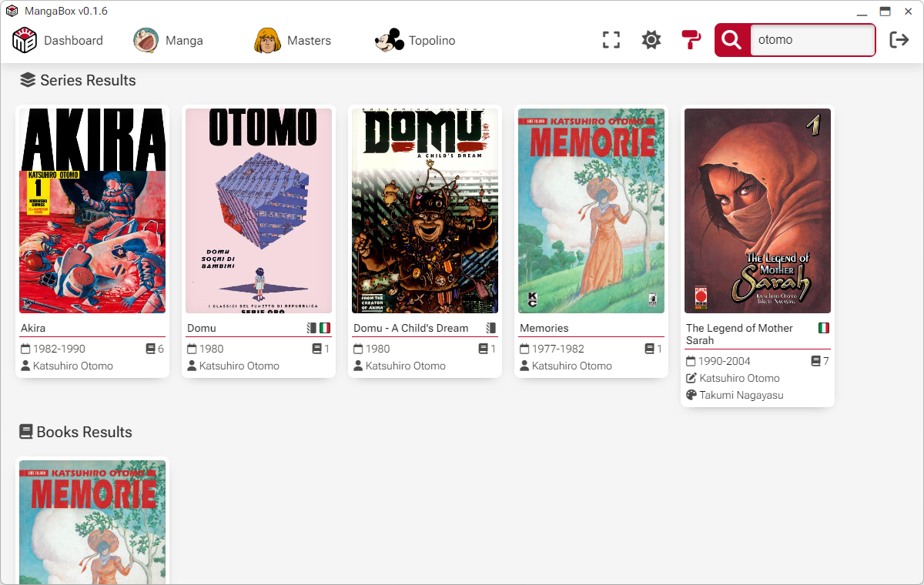Click the 1990-2004 date text
Viewport: 924px width, 585px height.
724,361
